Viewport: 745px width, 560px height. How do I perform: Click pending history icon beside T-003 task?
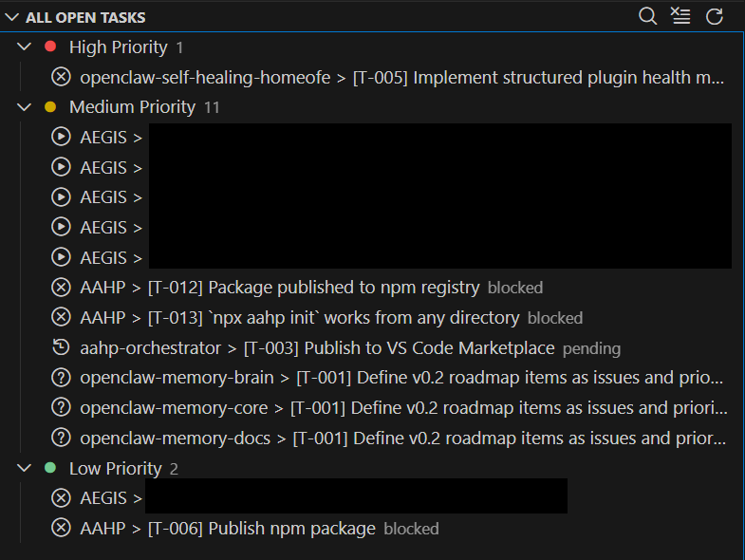61,348
